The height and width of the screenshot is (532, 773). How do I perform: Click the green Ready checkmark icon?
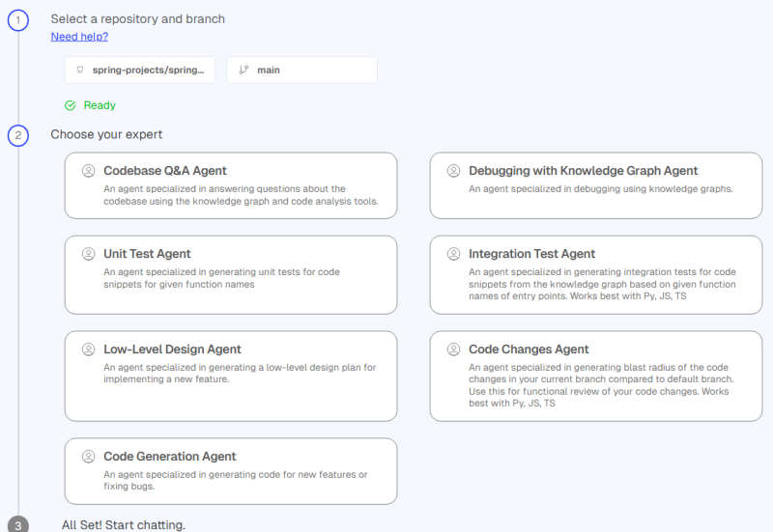(70, 105)
